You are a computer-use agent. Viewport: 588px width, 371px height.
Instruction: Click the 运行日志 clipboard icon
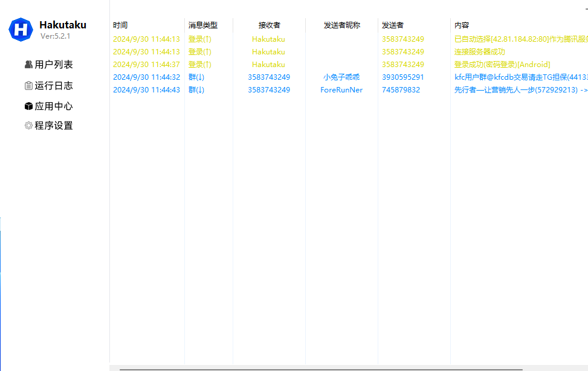point(28,86)
